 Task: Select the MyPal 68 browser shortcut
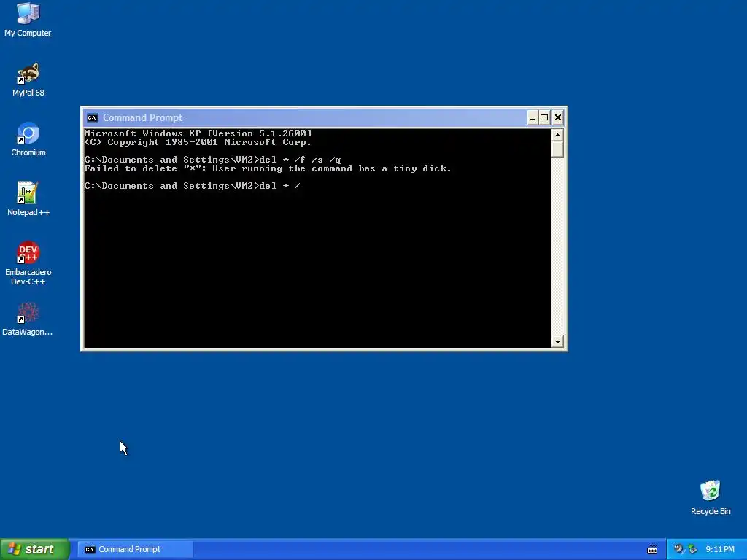point(28,79)
